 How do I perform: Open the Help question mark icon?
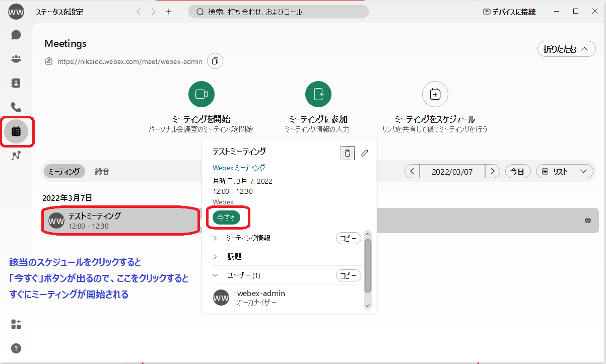pyautogui.click(x=16, y=348)
